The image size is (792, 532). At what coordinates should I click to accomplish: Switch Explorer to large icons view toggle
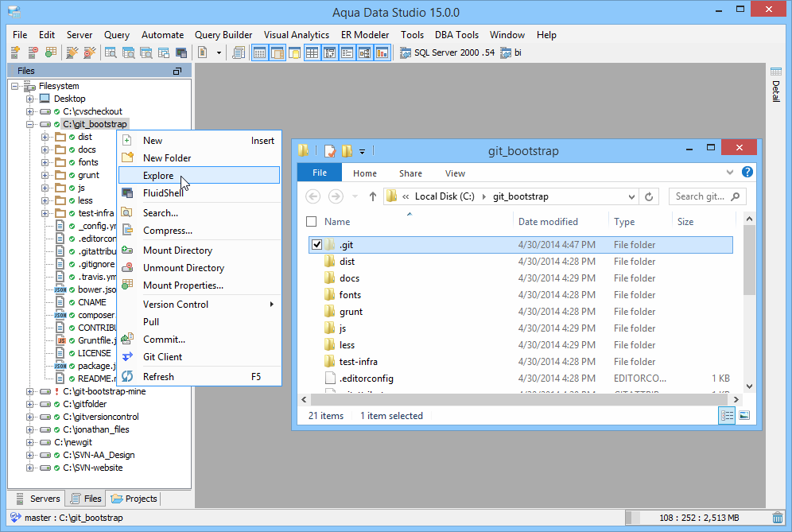pyautogui.click(x=744, y=415)
